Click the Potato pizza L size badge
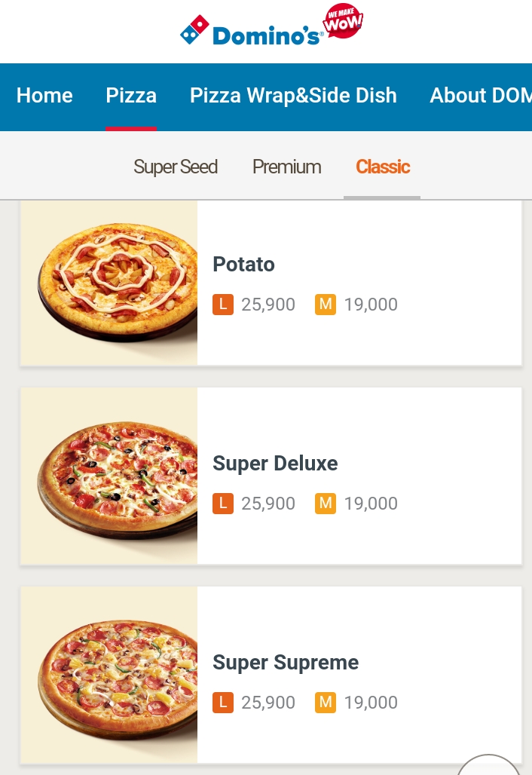The image size is (532, 775). tap(222, 305)
